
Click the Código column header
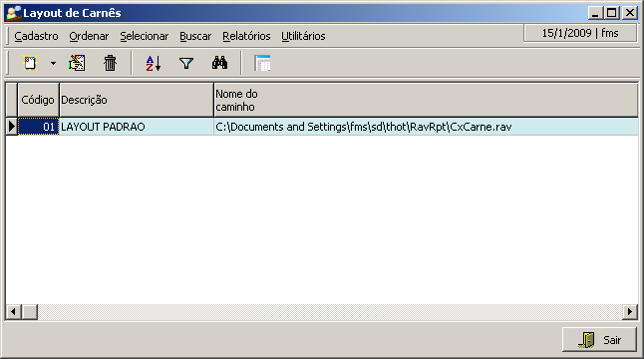point(38,100)
